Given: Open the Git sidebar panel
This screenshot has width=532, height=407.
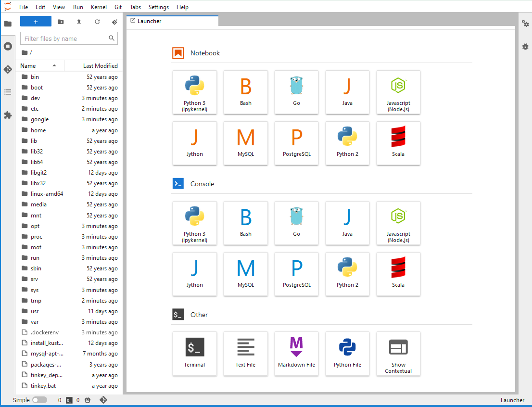Looking at the screenshot, I should tap(8, 69).
